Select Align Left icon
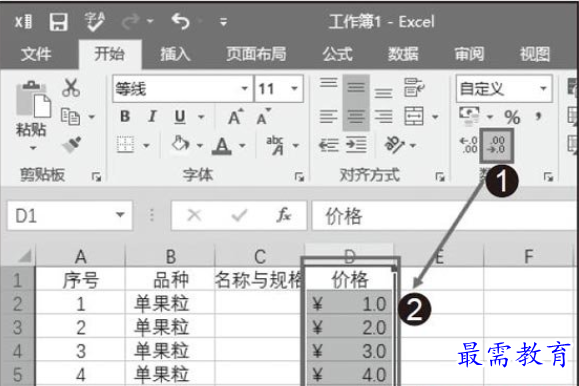The height and width of the screenshot is (386, 579). [x=328, y=117]
